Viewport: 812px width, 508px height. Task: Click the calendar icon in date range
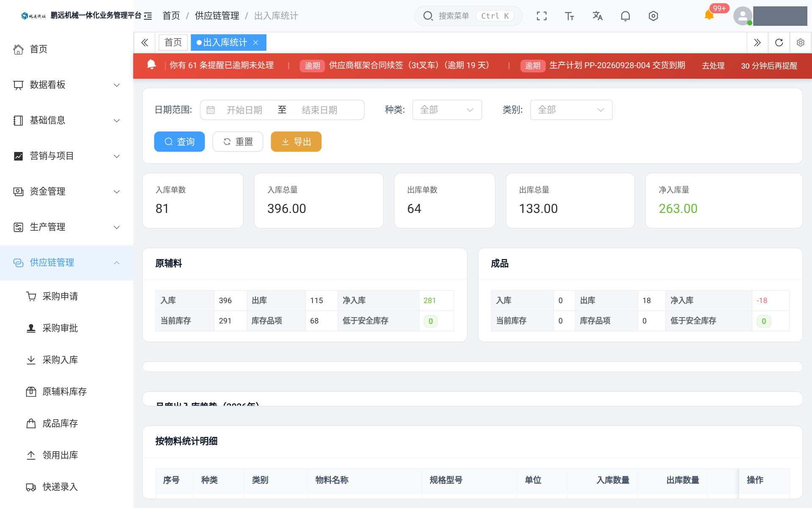click(211, 110)
